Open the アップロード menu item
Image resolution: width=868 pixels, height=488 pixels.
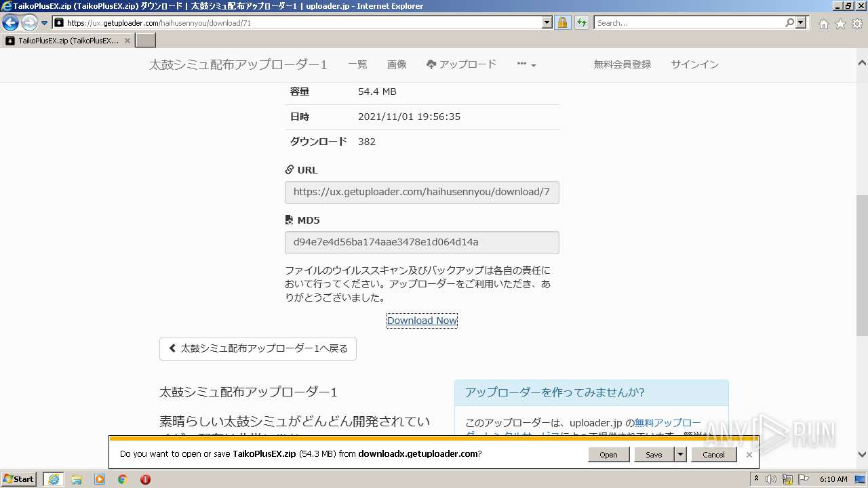coord(462,64)
